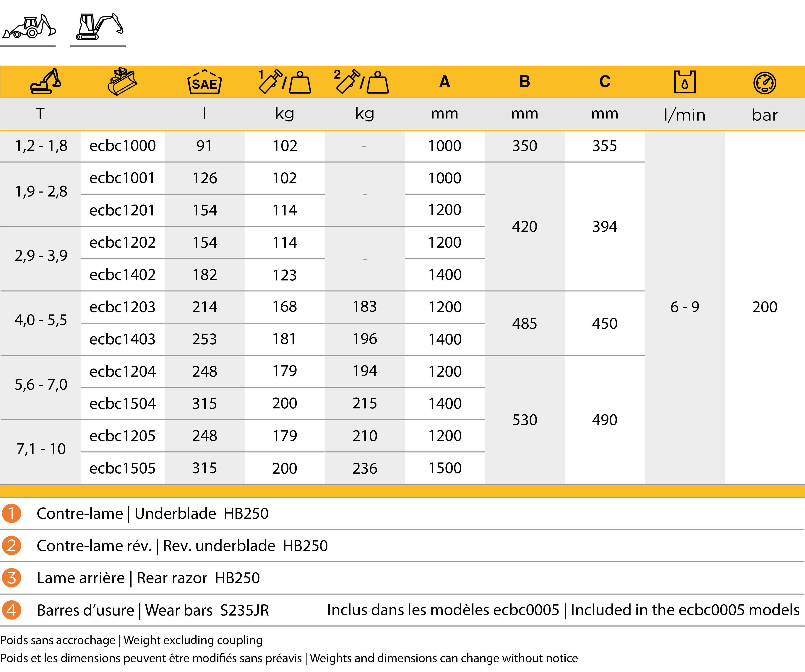805x672 pixels.
Task: Click the pressure gauge icon
Action: (x=765, y=82)
